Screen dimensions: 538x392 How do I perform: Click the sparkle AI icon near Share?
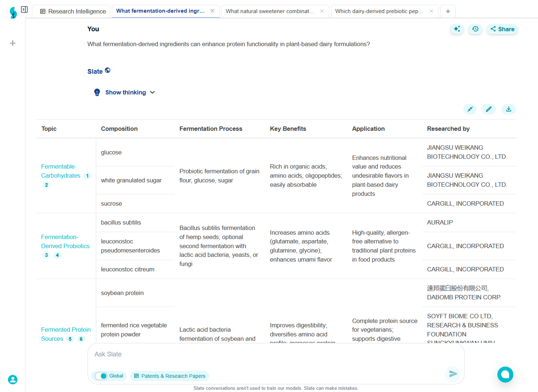click(457, 29)
